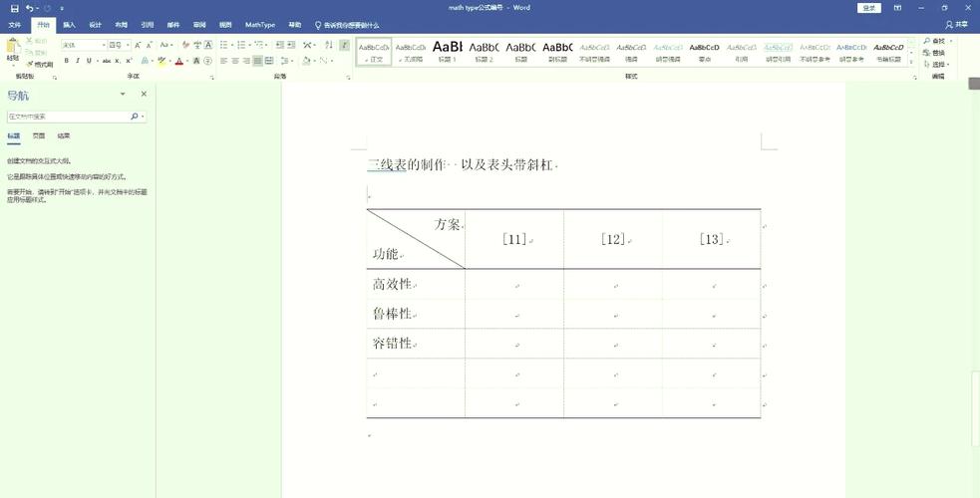Open the navigation pane options dropdown arrow
Viewport: 980px width, 498px height.
point(123,94)
